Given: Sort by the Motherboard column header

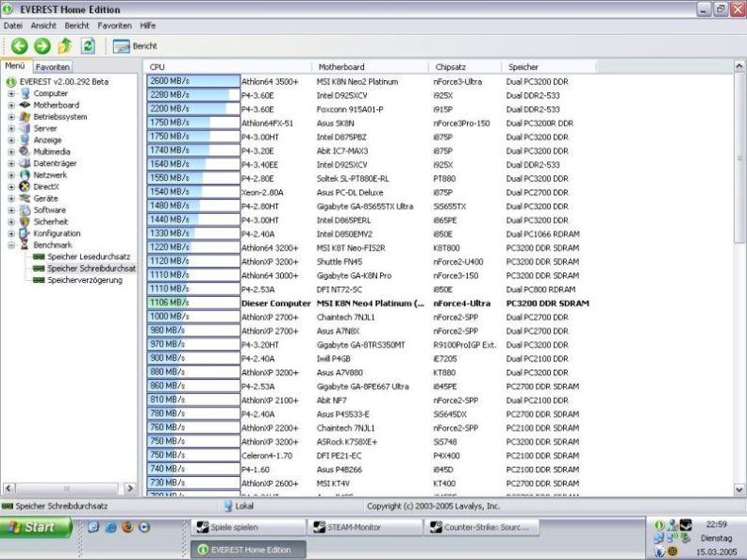Looking at the screenshot, I should [370, 67].
